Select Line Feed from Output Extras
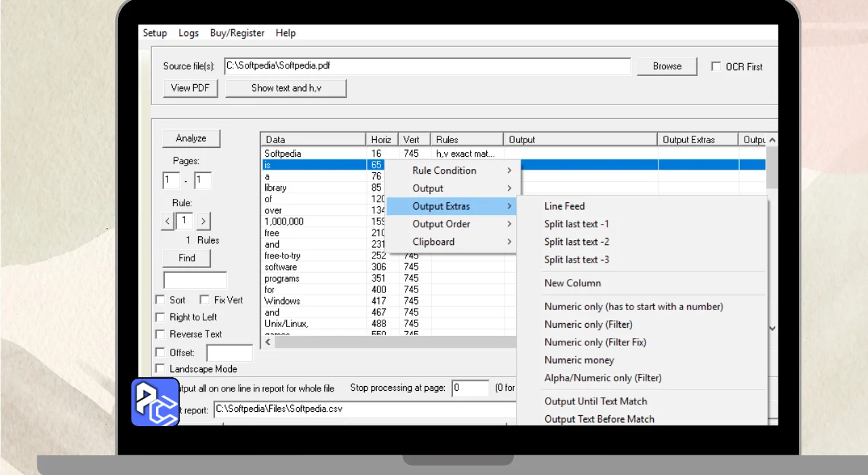This screenshot has width=868, height=475. 564,206
